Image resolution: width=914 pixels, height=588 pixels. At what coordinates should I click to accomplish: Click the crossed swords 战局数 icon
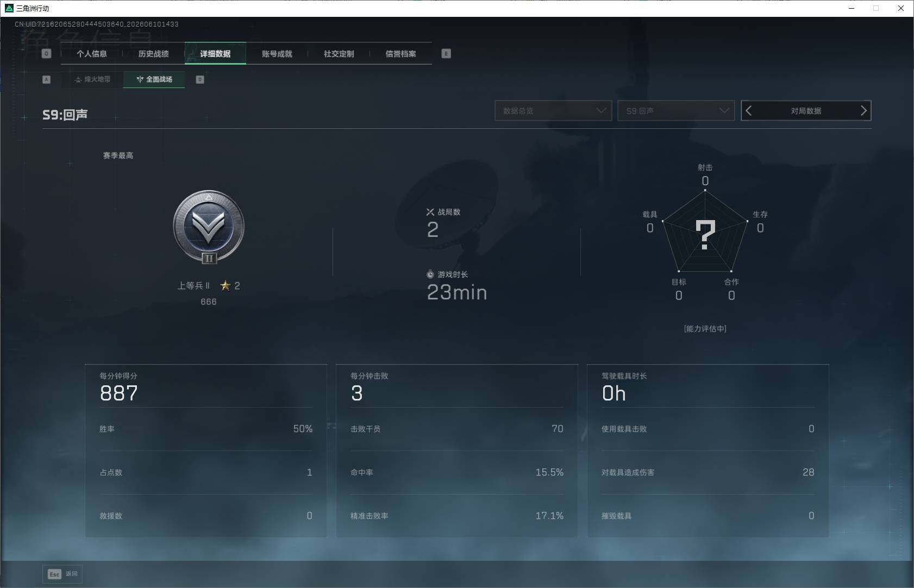(430, 212)
